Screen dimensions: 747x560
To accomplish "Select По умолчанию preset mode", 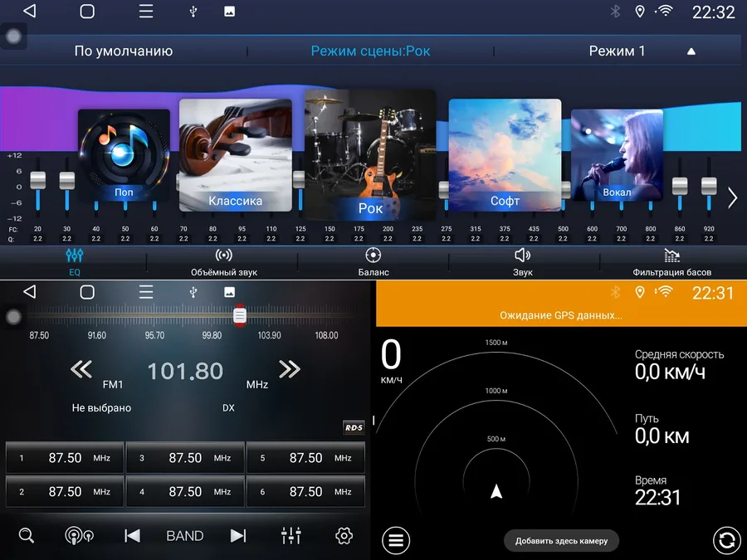I will 124,51.
